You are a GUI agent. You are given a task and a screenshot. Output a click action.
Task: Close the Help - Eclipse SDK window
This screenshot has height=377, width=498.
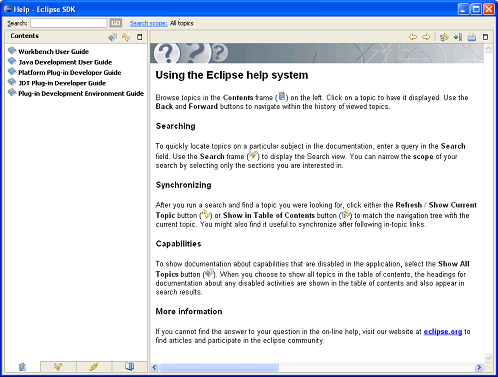[489, 9]
